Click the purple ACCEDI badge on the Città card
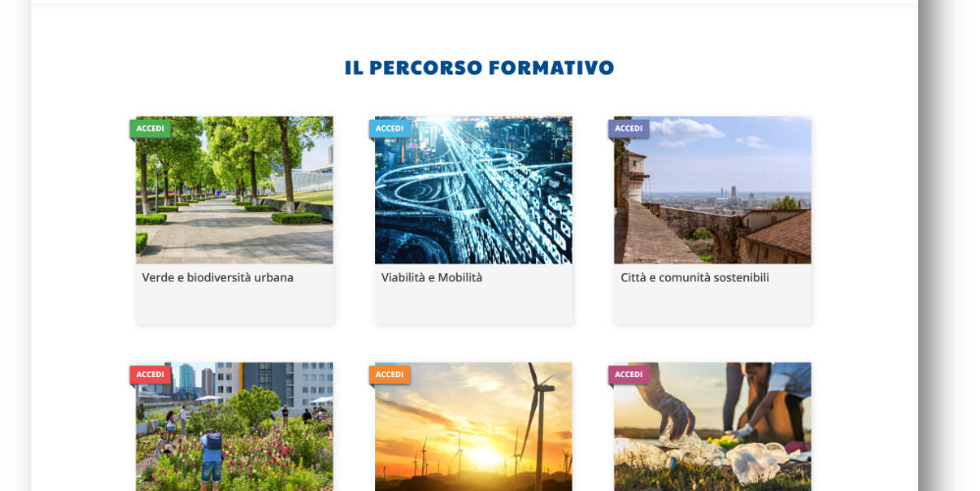The height and width of the screenshot is (491, 980). [628, 129]
